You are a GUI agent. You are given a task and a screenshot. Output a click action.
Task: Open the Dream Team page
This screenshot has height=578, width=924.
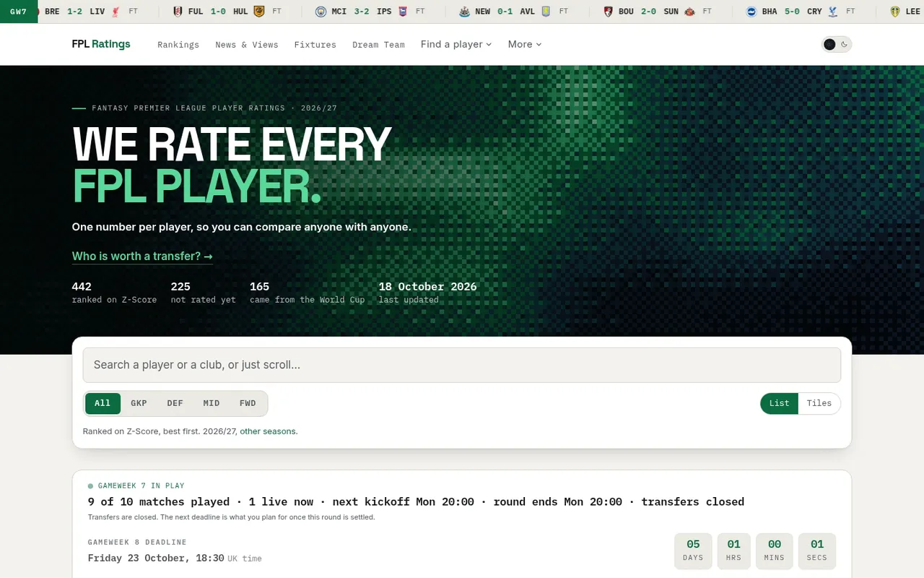(379, 45)
